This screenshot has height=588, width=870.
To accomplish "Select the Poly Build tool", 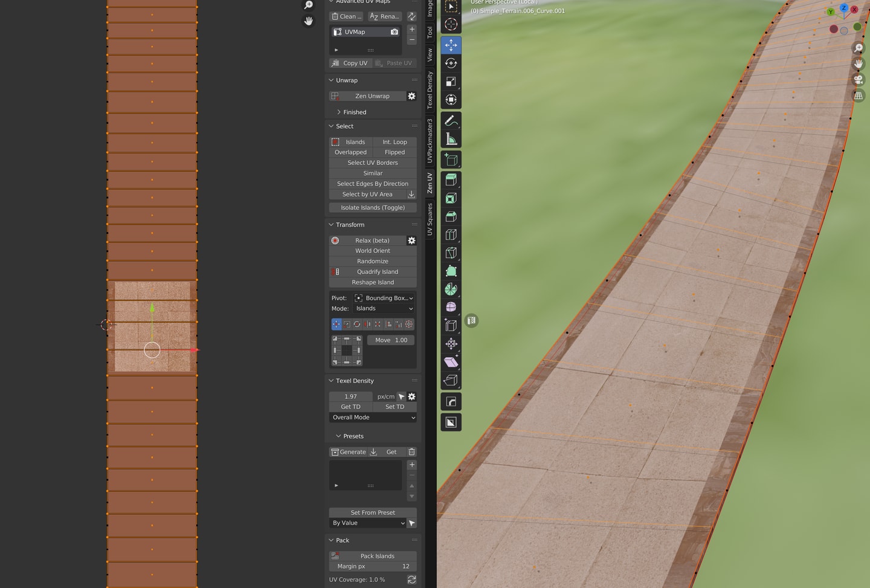I will 451,271.
